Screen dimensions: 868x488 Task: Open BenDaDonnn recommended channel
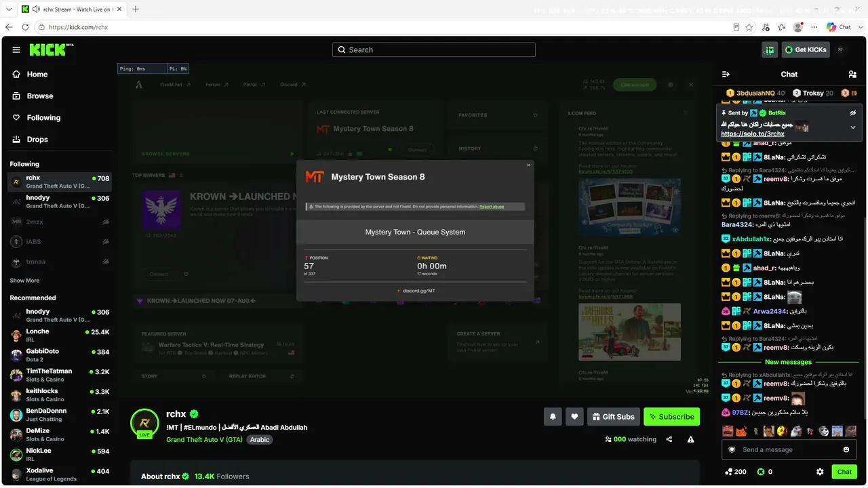[60, 415]
